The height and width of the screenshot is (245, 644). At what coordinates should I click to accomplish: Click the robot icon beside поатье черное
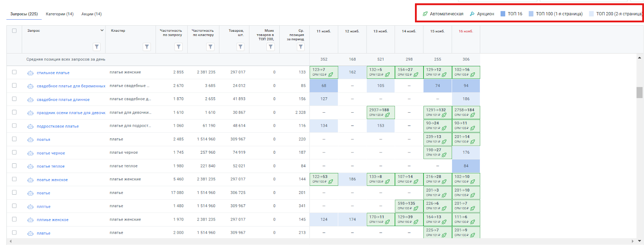tap(30, 153)
